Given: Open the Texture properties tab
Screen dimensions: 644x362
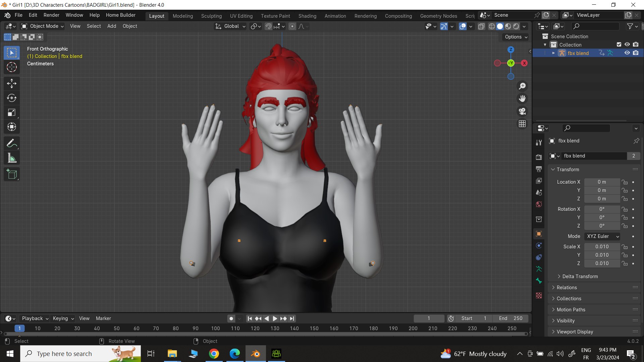Looking at the screenshot, I should [539, 295].
